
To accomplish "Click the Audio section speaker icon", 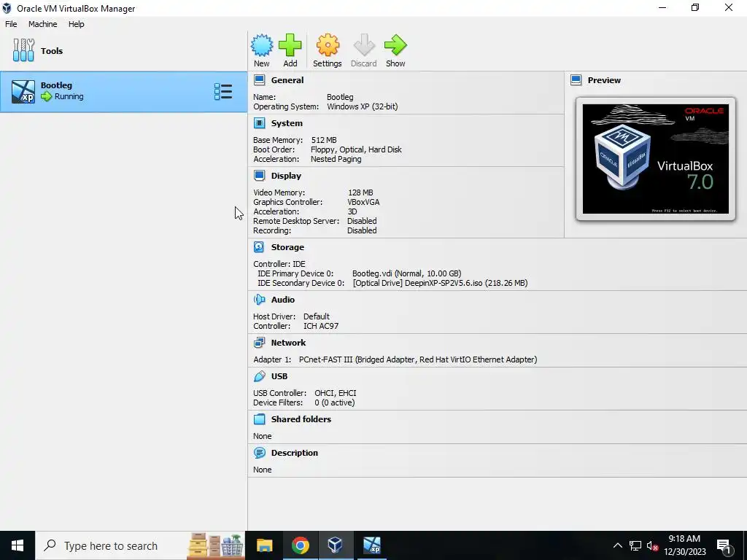I will point(259,300).
